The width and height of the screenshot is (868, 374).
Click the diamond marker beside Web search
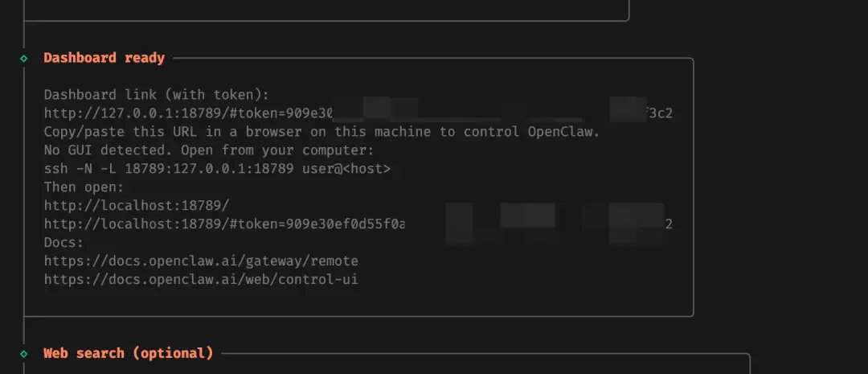(24, 353)
